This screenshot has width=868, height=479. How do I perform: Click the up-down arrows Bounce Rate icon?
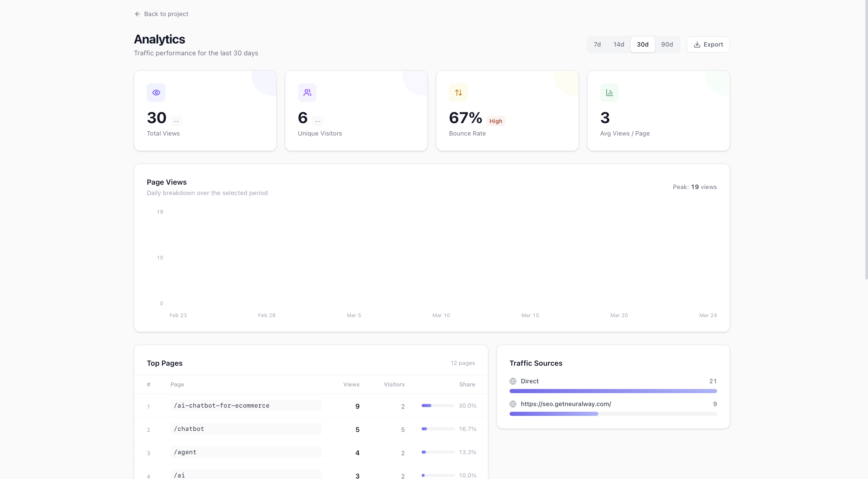click(x=458, y=93)
